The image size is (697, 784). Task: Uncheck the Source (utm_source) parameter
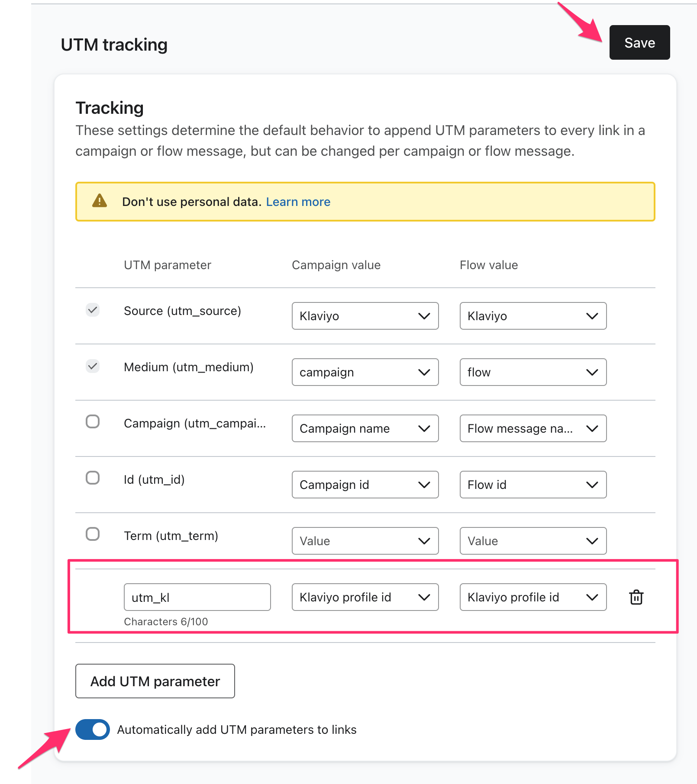(92, 310)
